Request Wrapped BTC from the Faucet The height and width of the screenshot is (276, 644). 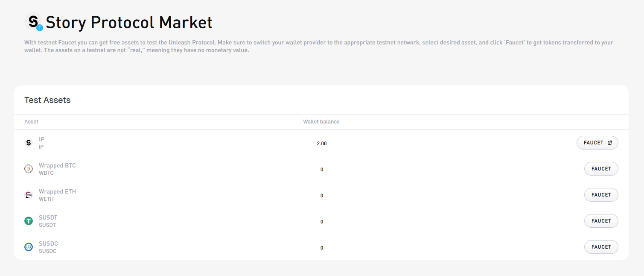tap(601, 169)
